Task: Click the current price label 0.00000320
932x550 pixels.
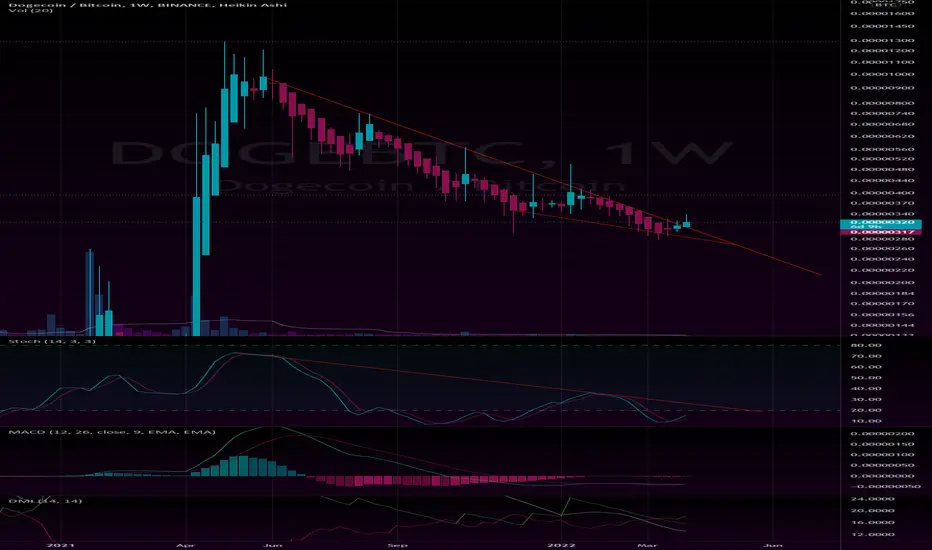Action: coord(881,222)
